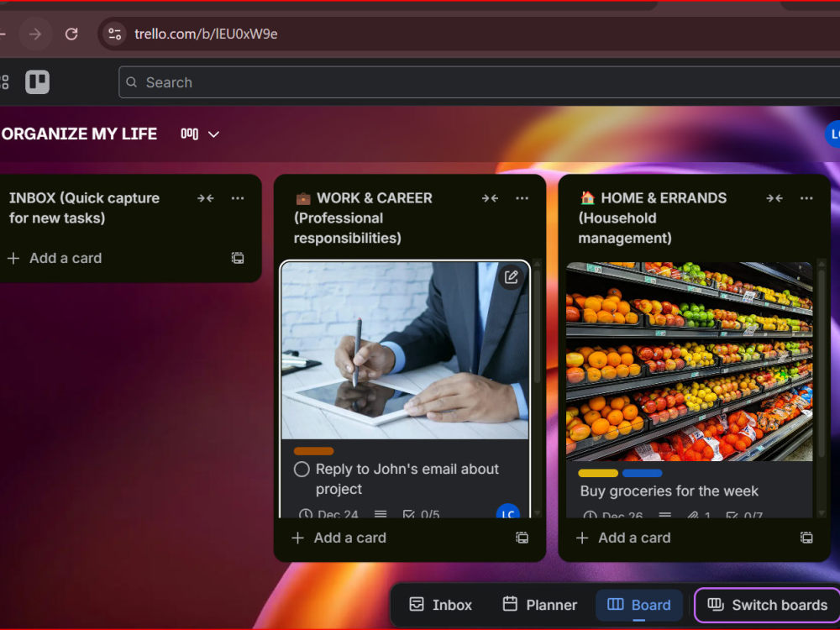Open grocery produce shelf cover image
Screen dimensions: 840x630
point(690,361)
